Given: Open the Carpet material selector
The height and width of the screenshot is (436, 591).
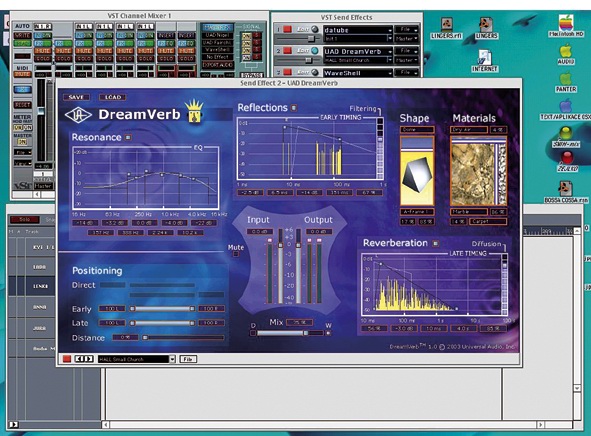Looking at the screenshot, I should coord(488,222).
